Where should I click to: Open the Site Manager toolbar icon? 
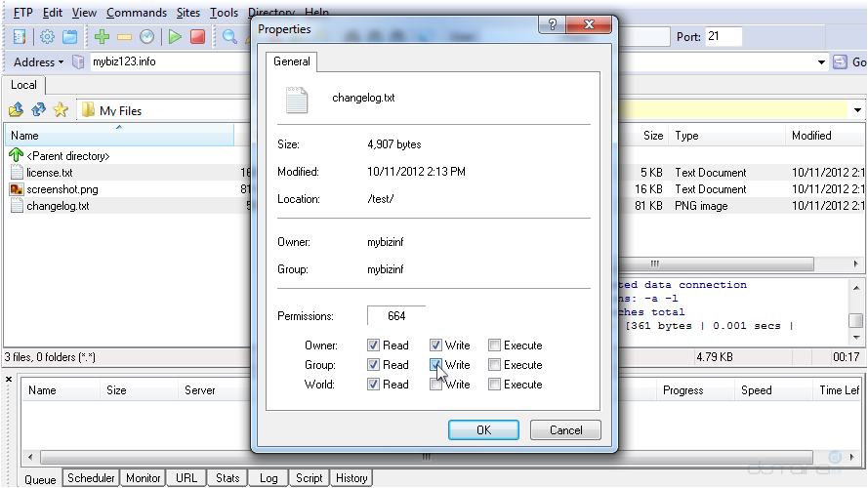click(20, 37)
